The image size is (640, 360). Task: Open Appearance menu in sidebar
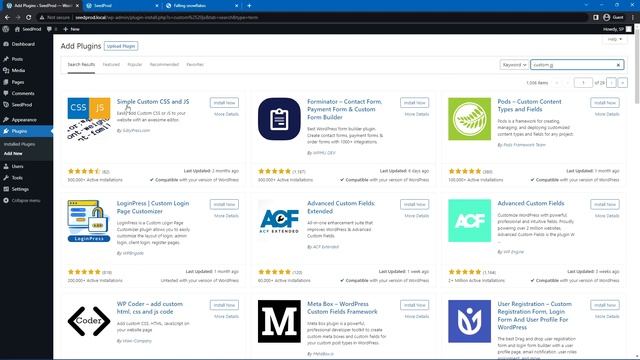point(24,120)
